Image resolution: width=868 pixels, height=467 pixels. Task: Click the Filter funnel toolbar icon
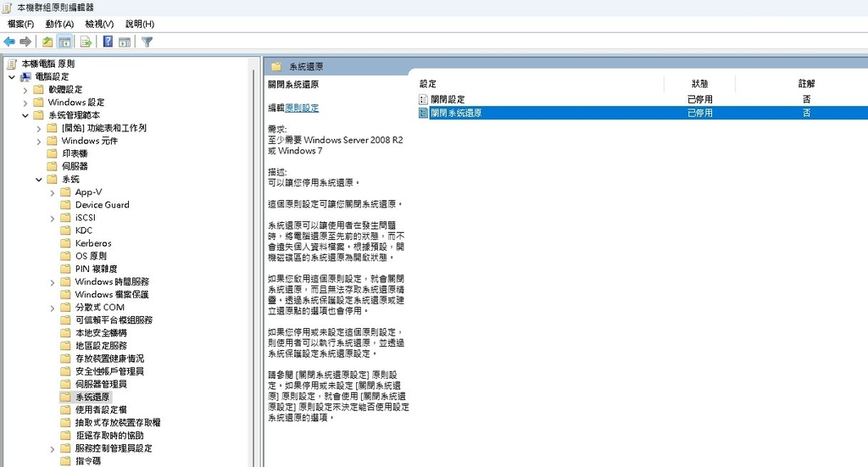pyautogui.click(x=147, y=42)
